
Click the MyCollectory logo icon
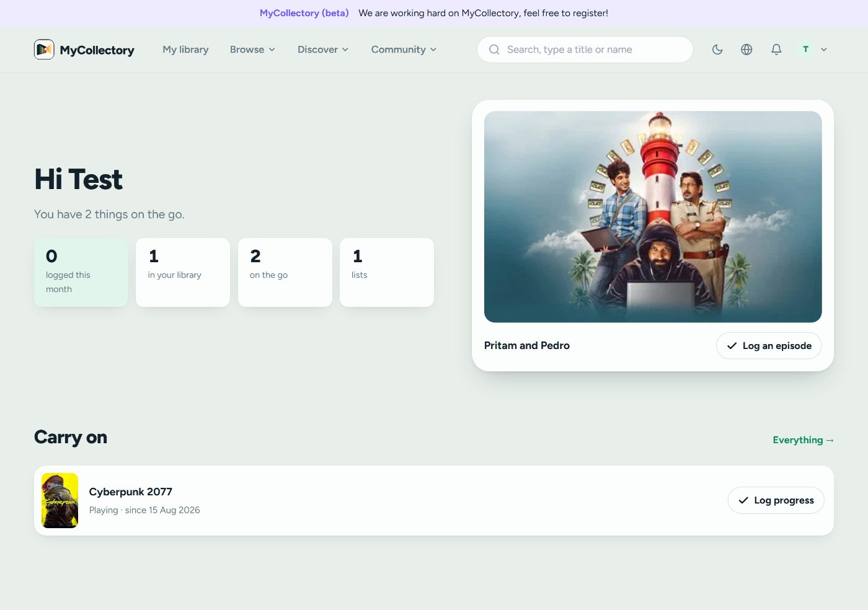pyautogui.click(x=44, y=50)
